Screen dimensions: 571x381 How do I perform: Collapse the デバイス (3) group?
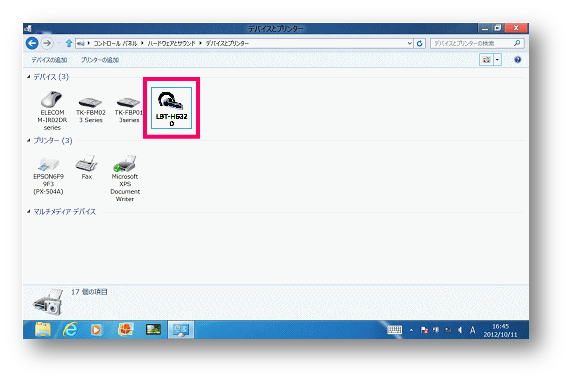click(29, 76)
